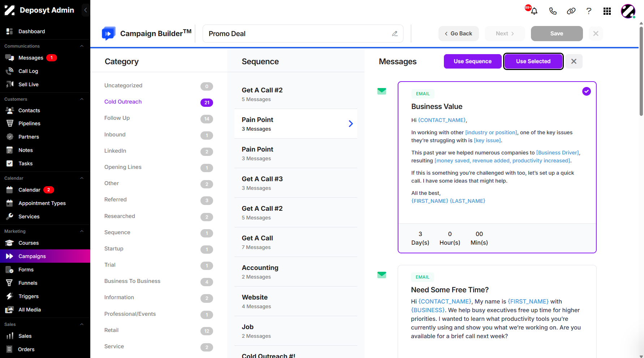Toggle the checkmark on Business Value message
This screenshot has height=358, width=644.
pyautogui.click(x=587, y=91)
